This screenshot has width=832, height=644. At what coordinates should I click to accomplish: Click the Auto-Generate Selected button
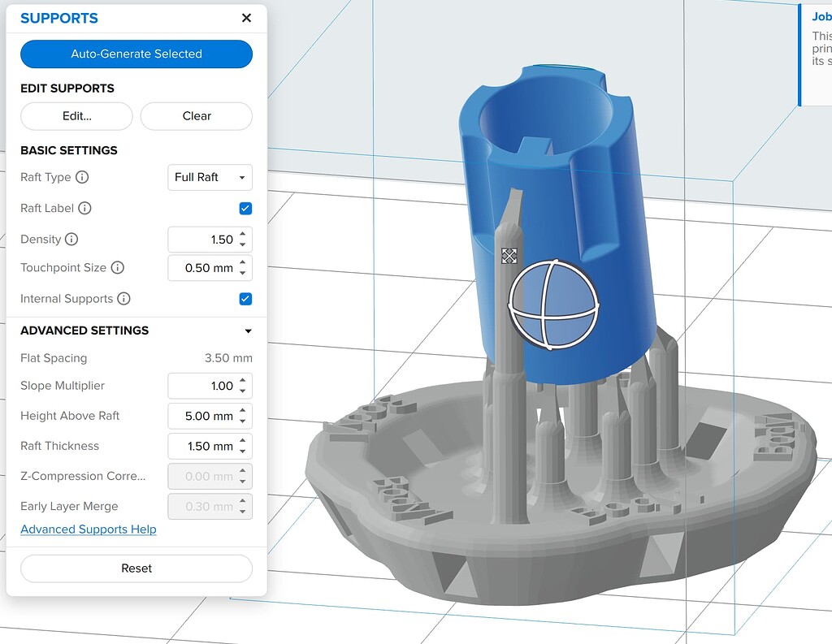[136, 54]
